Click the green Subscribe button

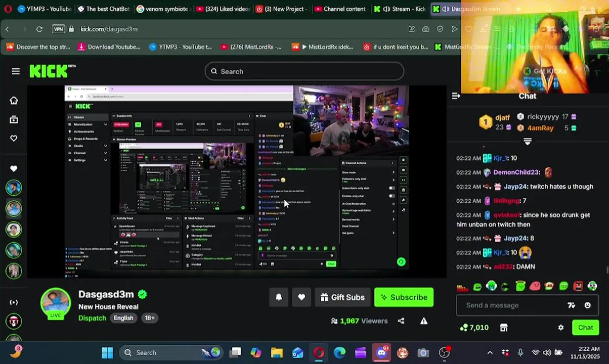tap(404, 297)
